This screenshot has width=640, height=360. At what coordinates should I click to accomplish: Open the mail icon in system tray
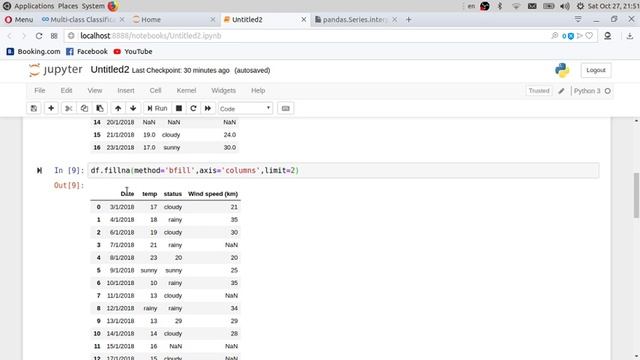tap(532, 6)
